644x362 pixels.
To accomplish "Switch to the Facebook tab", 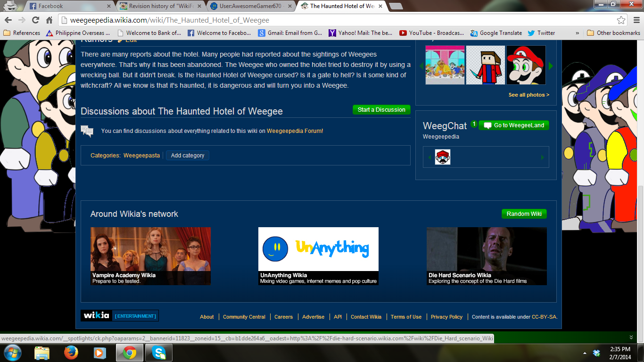I will (x=68, y=6).
